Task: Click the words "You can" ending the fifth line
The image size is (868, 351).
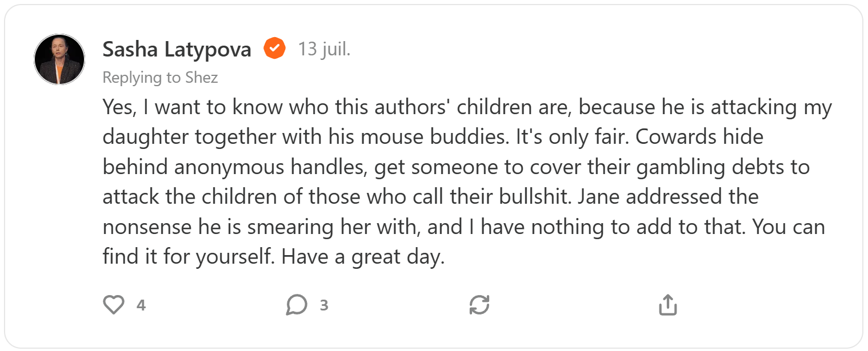Action: click(789, 227)
